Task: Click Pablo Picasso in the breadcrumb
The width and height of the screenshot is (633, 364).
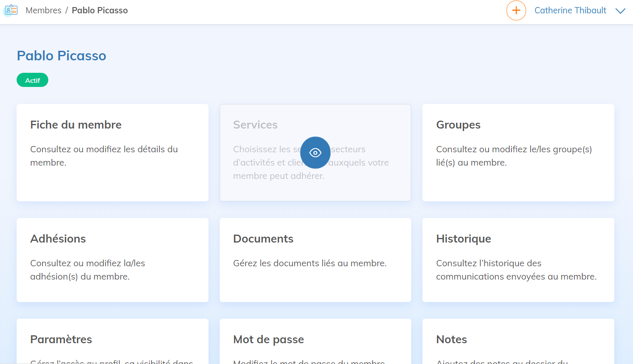Action: coord(99,10)
